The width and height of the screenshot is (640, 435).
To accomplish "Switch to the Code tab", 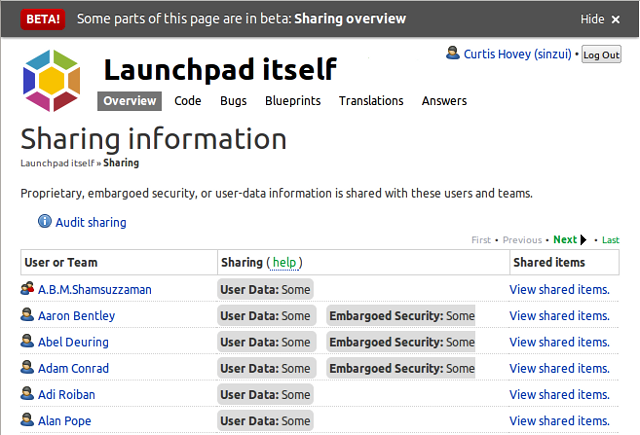I will 188,100.
